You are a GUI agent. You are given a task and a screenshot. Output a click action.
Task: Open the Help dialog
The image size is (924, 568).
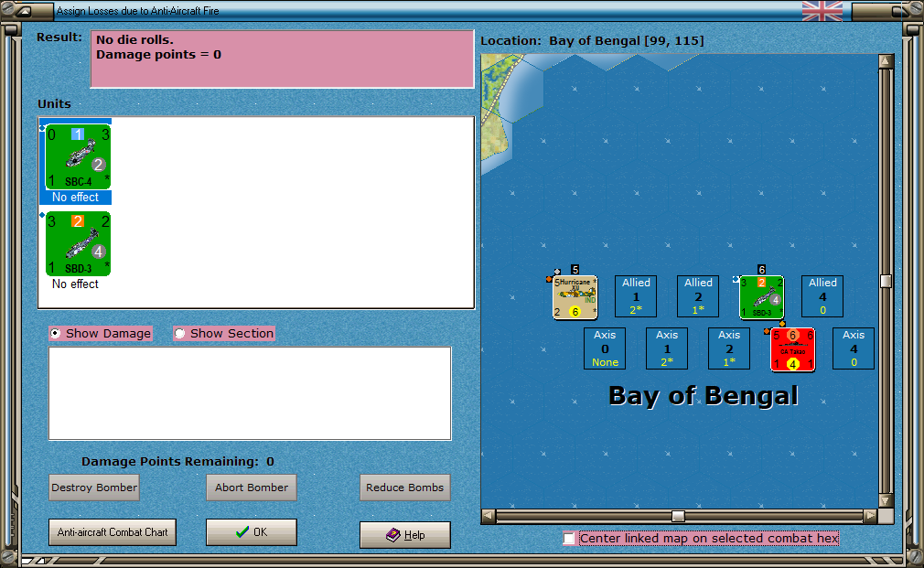[x=404, y=535]
